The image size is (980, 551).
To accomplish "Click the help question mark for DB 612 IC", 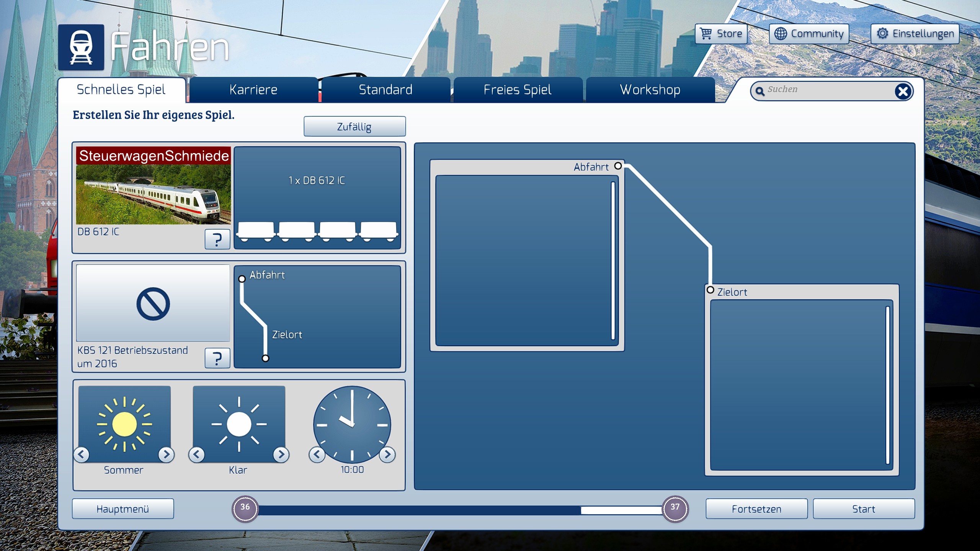I will 217,240.
